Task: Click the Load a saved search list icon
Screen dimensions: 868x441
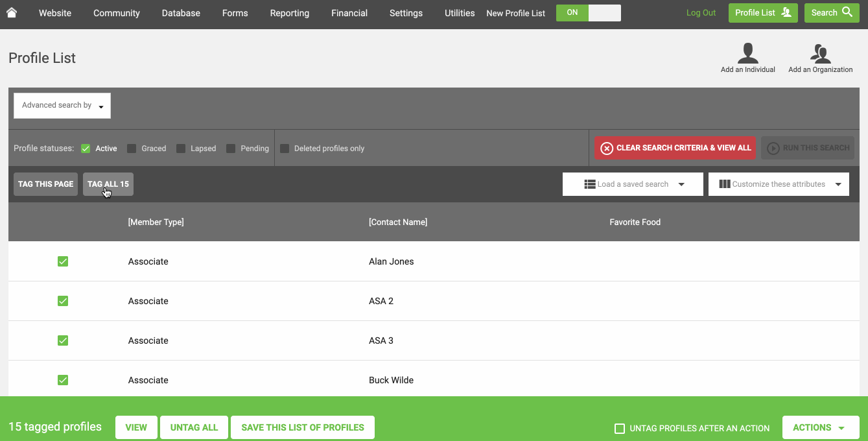Action: pos(589,184)
